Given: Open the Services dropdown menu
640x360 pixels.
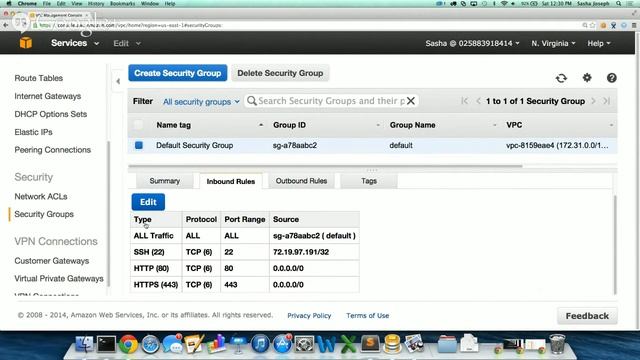Looking at the screenshot, I should pyautogui.click(x=75, y=43).
